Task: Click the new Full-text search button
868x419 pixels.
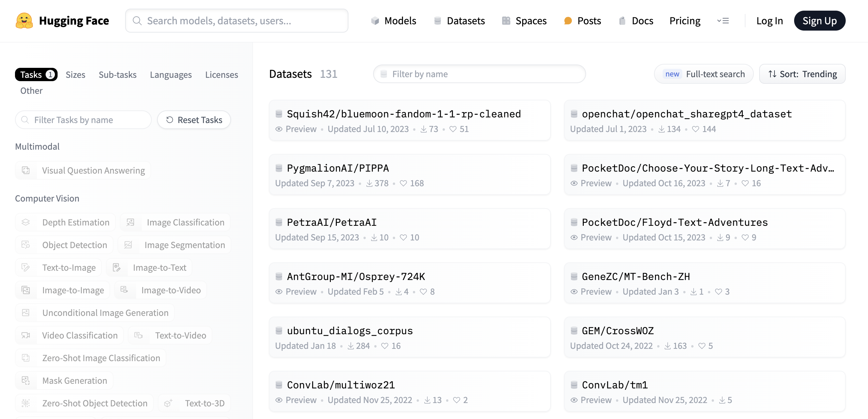Action: (x=704, y=74)
